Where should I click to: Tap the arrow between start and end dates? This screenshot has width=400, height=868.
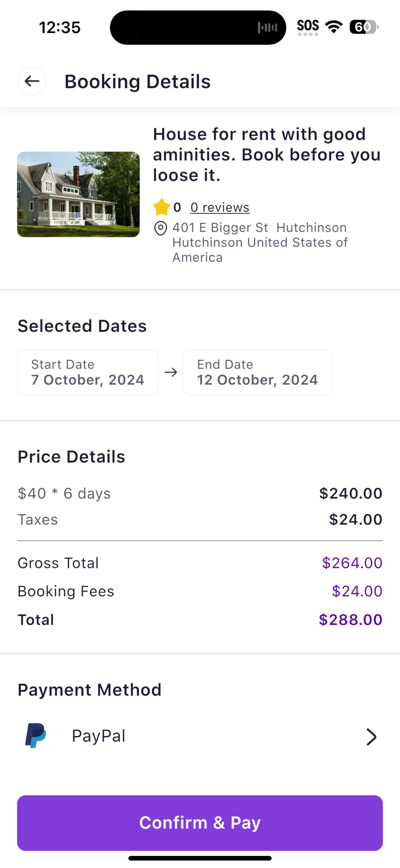point(171,372)
